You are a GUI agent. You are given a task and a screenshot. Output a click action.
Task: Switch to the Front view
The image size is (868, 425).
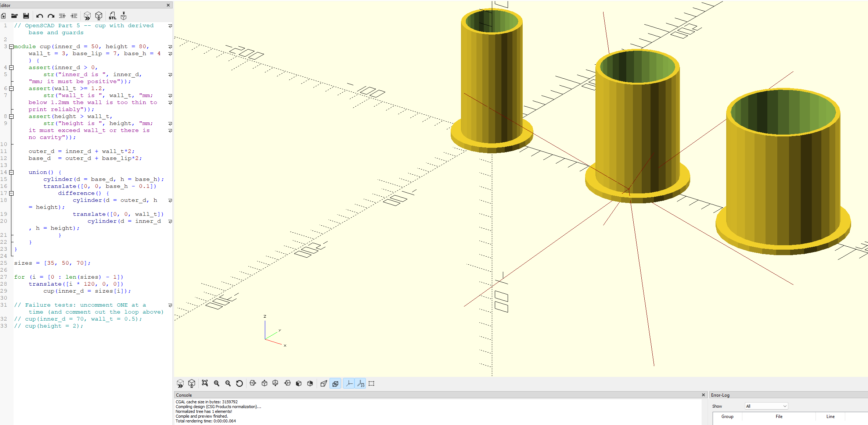[x=299, y=383]
